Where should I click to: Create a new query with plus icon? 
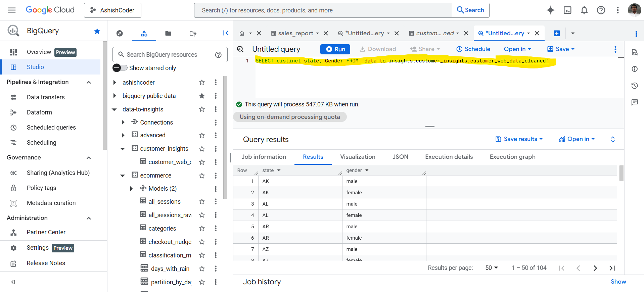click(557, 33)
